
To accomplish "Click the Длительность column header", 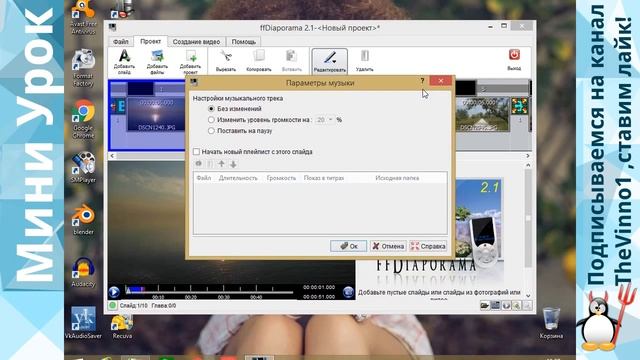I will (238, 178).
